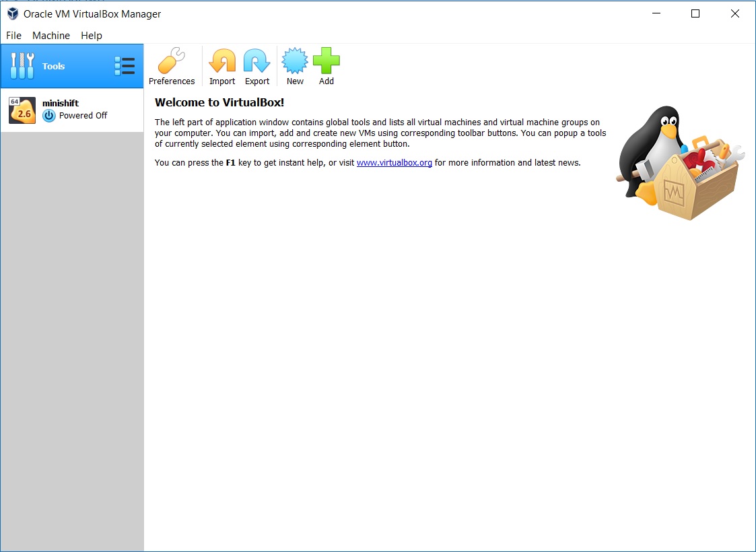Add an existing virtual machine
The height and width of the screenshot is (552, 756).
pyautogui.click(x=327, y=61)
